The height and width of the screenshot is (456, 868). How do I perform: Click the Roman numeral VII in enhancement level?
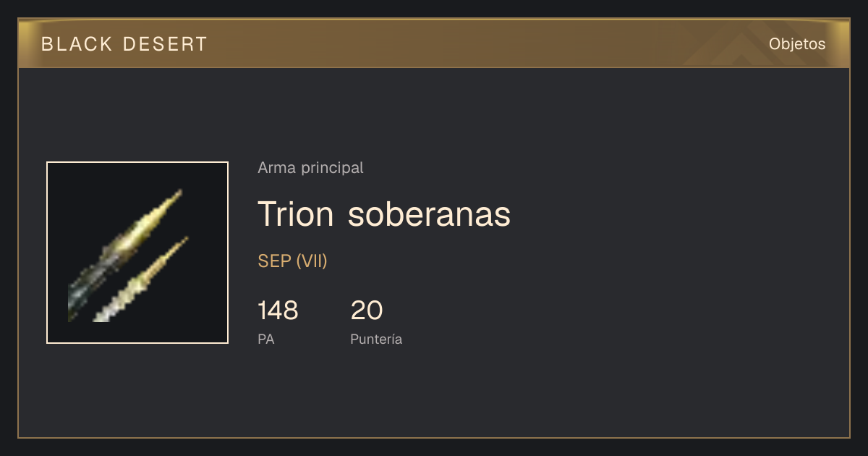312,261
